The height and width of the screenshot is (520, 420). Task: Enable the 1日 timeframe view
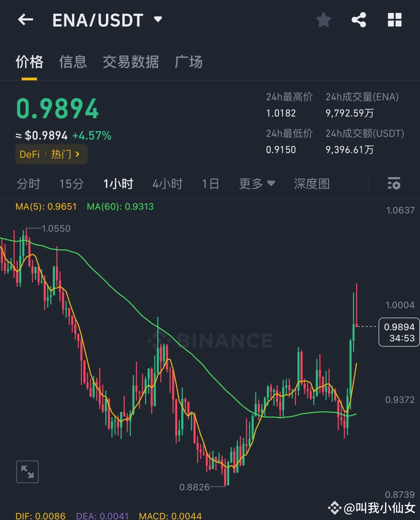[210, 184]
